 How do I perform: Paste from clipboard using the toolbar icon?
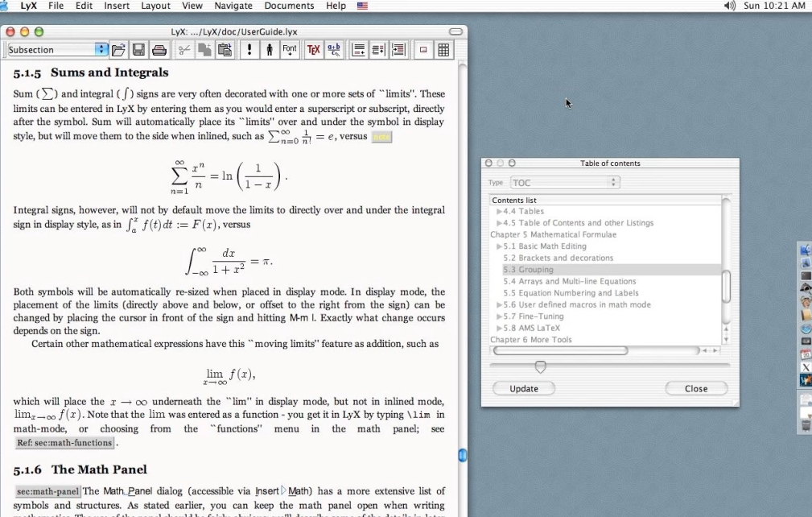point(225,50)
